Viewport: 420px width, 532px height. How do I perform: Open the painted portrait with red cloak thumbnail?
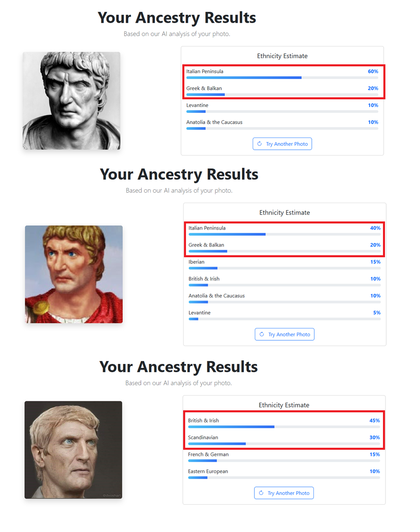74,274
